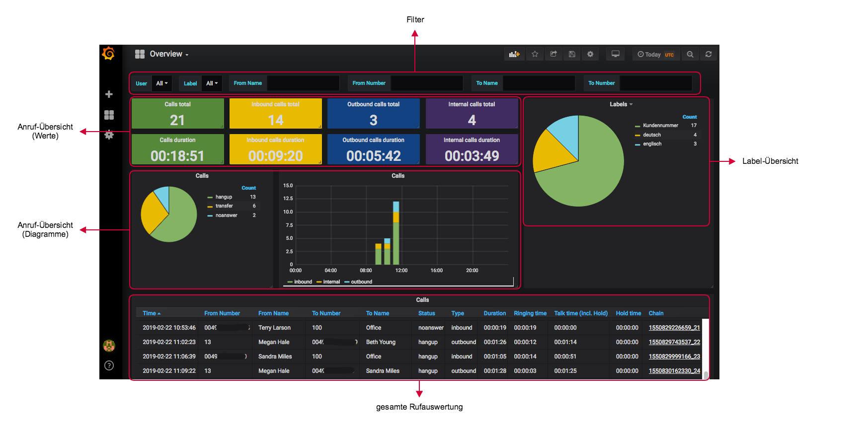Click the From Number filter field

[x=427, y=83]
